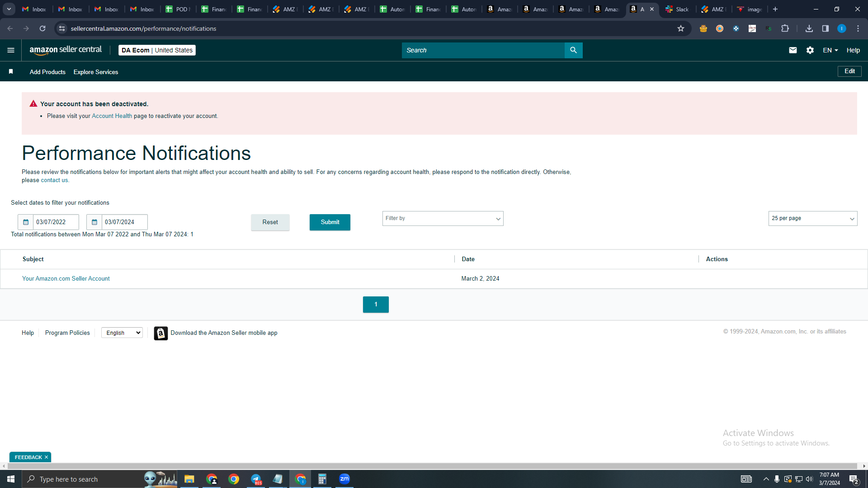
Task: Click the Edit button
Action: [x=849, y=71]
